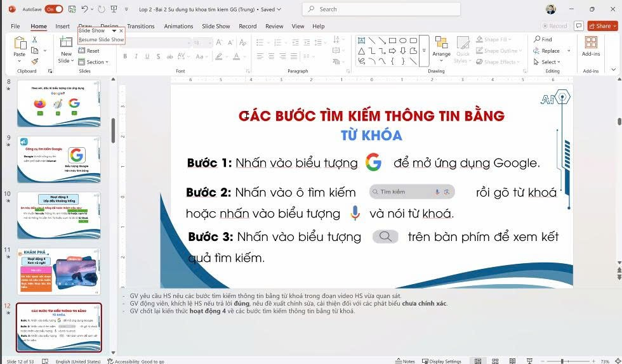Switch to the Animations tab

pos(178,26)
